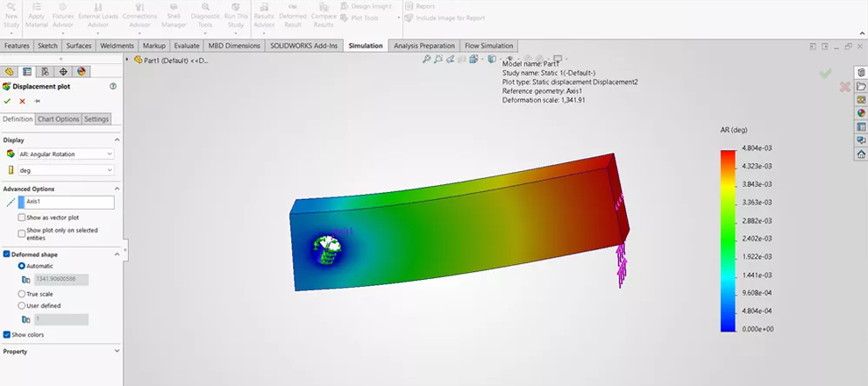Viewport: 868px width, 386px height.
Task: Enable Show as vector plot
Action: click(22, 218)
